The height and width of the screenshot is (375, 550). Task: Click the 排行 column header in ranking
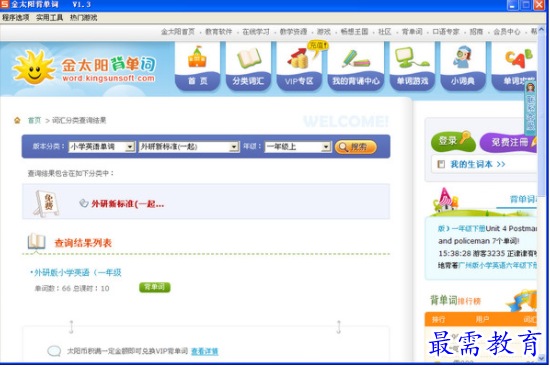pyautogui.click(x=438, y=319)
